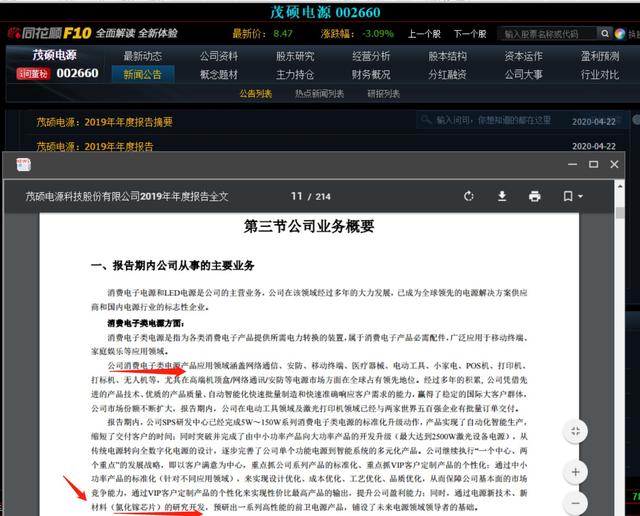Click the fit-to-page button in viewer
This screenshot has height=516, width=640.
[x=576, y=431]
